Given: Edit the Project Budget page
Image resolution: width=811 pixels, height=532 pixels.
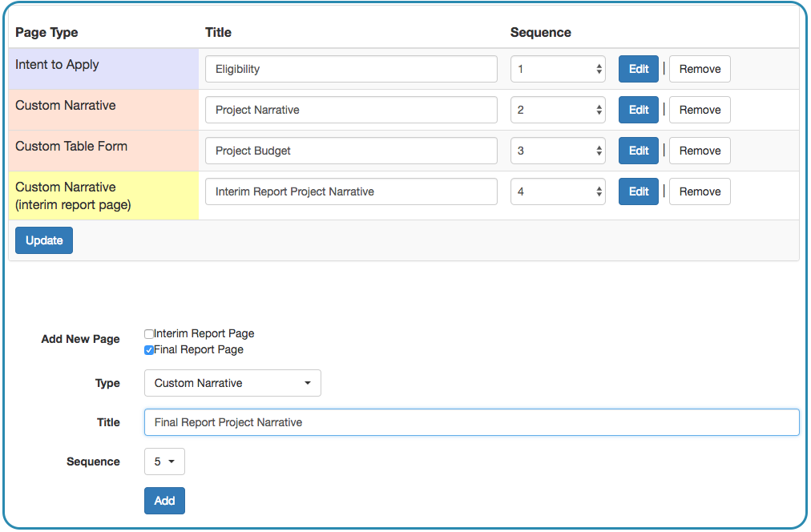Looking at the screenshot, I should (x=638, y=151).
